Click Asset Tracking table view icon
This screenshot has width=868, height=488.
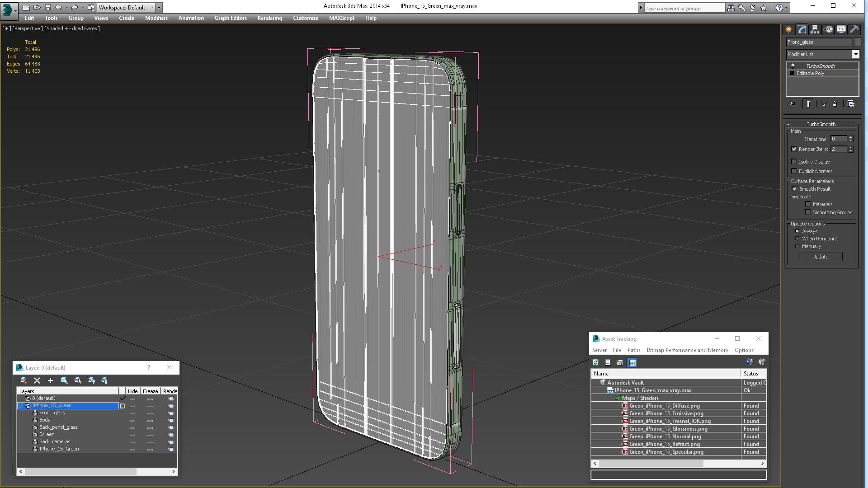point(632,362)
